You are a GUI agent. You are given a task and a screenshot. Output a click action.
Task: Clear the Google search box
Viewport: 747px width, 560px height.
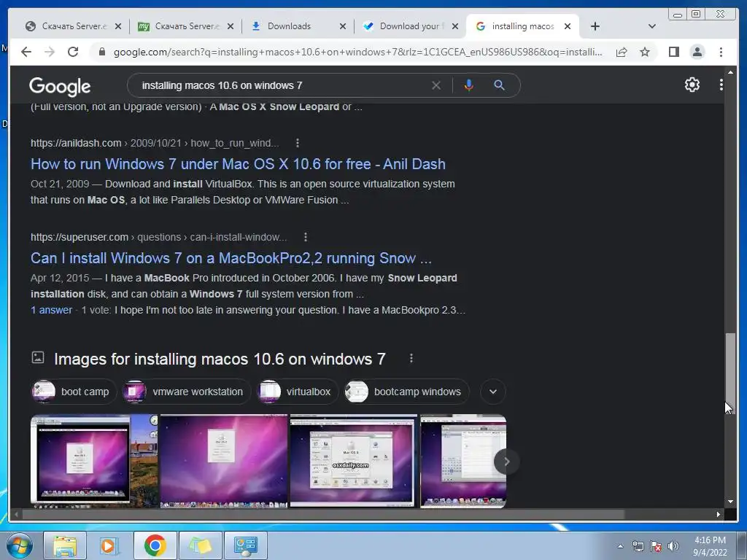click(x=436, y=85)
